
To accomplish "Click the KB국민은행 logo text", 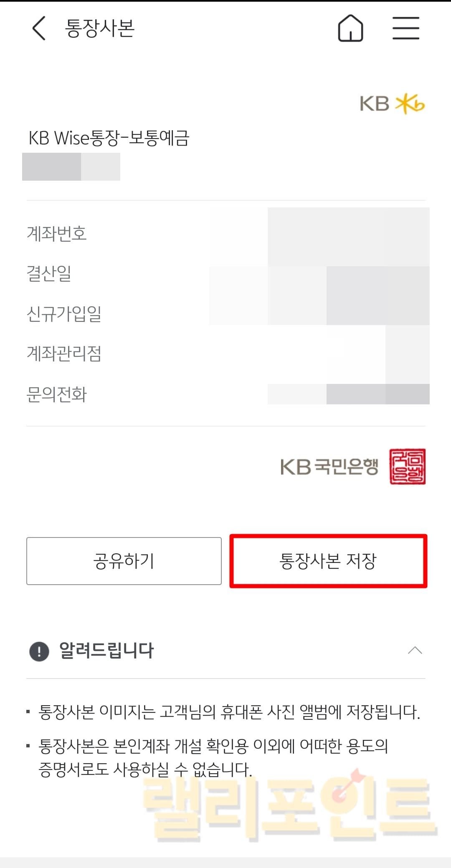I will point(329,467).
